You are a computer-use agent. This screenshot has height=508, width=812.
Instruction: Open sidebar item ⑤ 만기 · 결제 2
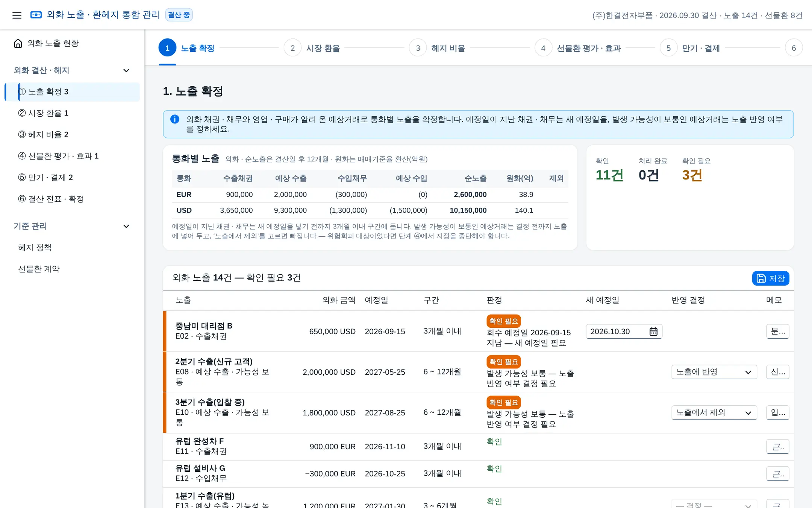tap(72, 178)
